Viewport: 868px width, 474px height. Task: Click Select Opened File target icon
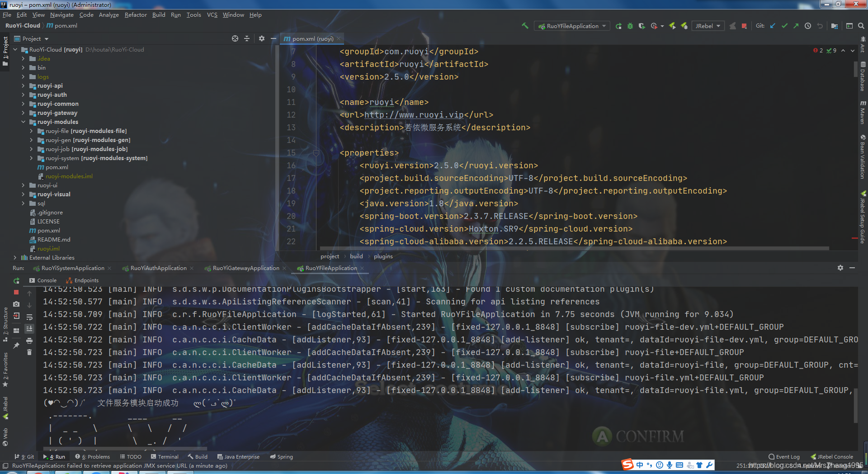click(x=235, y=38)
